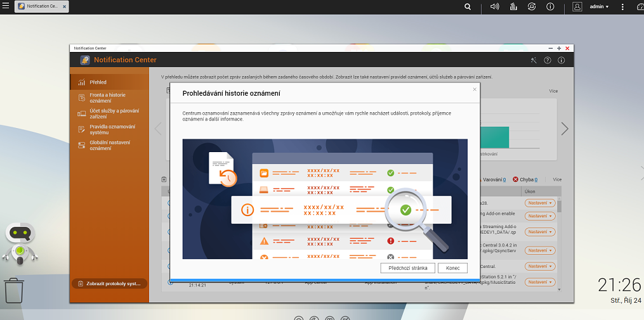Switch to the Notification Center taskbar tab

(x=41, y=6)
